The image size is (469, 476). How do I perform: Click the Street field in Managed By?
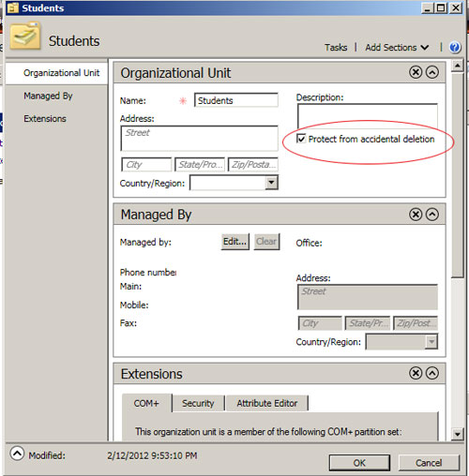[x=368, y=297]
